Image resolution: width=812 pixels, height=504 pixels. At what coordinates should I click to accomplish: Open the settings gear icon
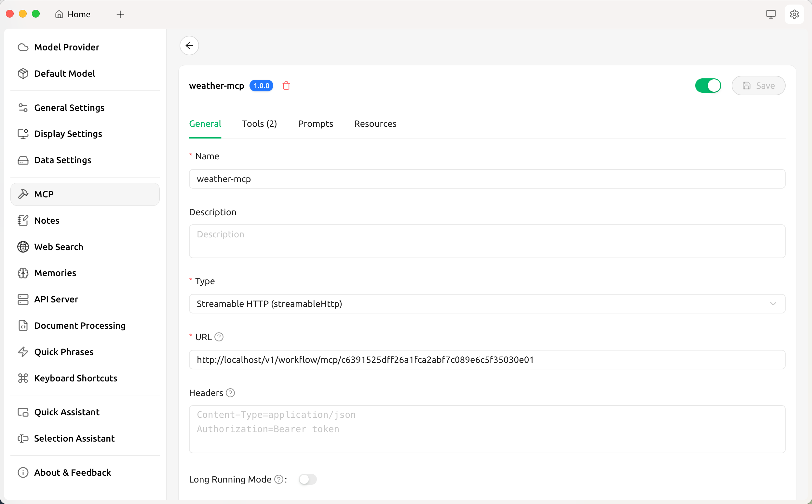pyautogui.click(x=794, y=14)
